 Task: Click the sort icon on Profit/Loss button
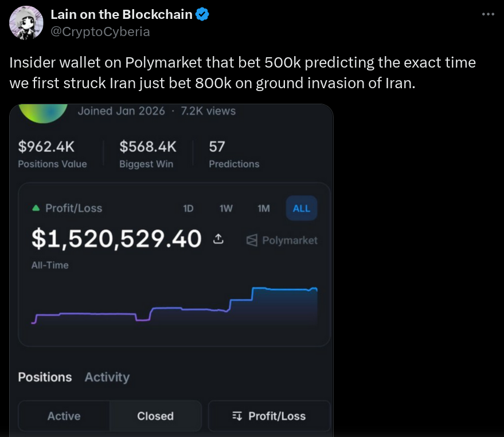(x=237, y=416)
